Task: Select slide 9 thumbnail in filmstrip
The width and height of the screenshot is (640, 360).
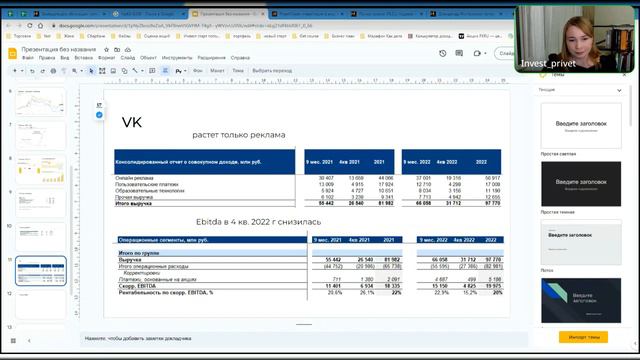Action: (40, 203)
